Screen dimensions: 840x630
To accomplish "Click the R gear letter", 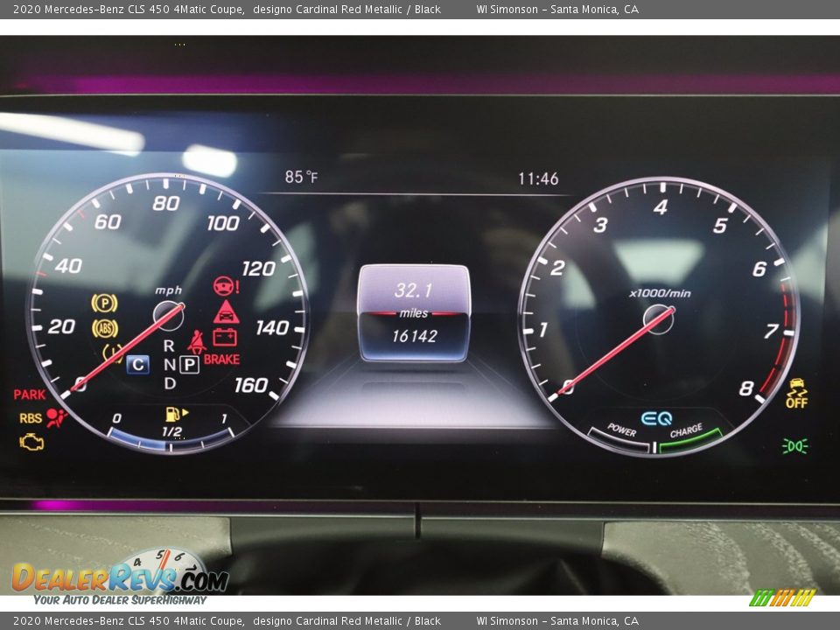I will click(x=169, y=346).
